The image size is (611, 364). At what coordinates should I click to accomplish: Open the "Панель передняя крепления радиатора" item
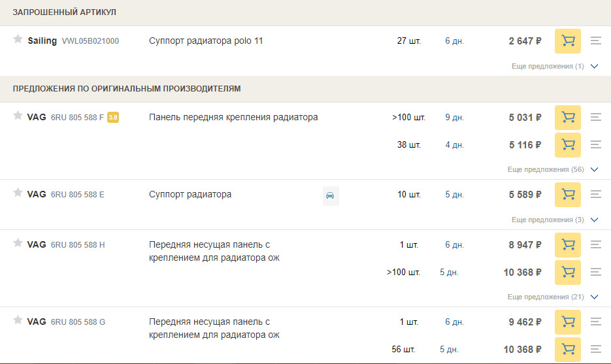click(x=233, y=118)
